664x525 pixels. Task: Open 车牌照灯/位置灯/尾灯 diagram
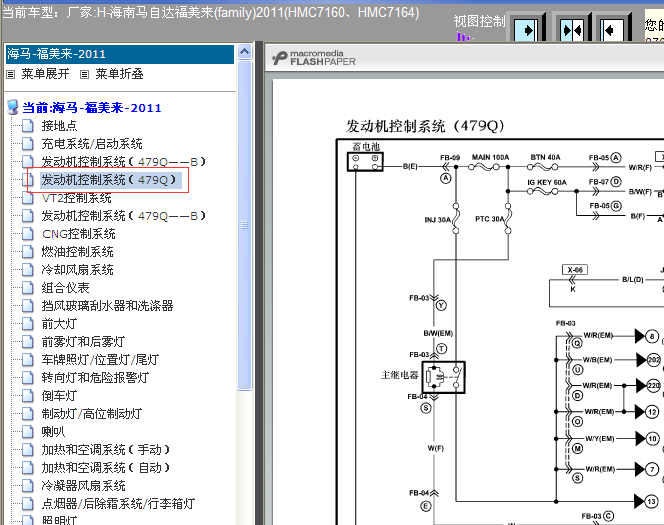click(x=100, y=360)
